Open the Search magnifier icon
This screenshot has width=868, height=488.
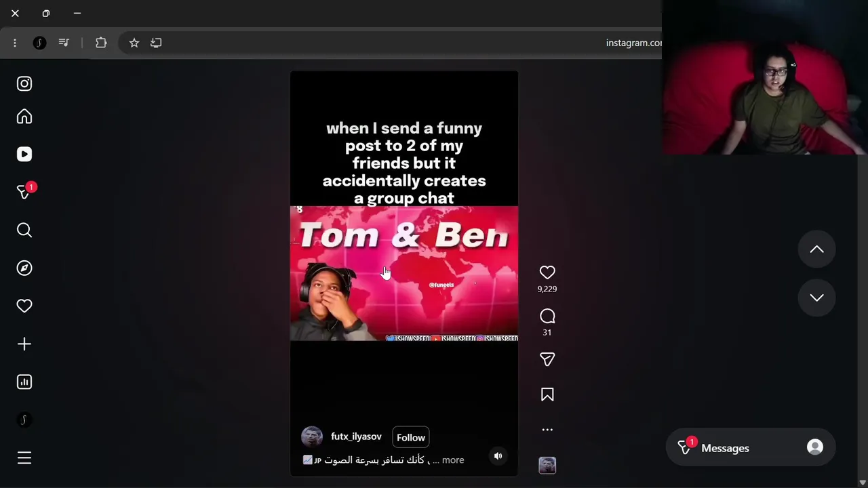pyautogui.click(x=24, y=230)
